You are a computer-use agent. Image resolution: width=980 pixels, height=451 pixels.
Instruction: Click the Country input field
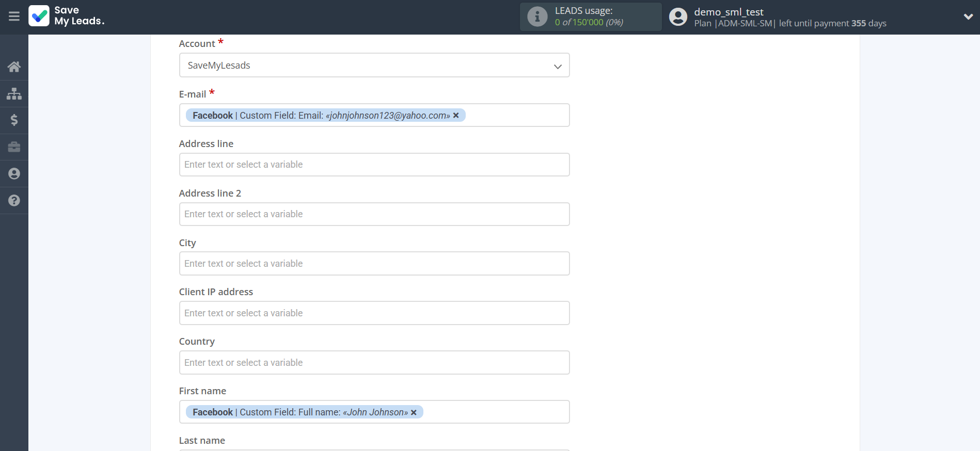pos(374,363)
